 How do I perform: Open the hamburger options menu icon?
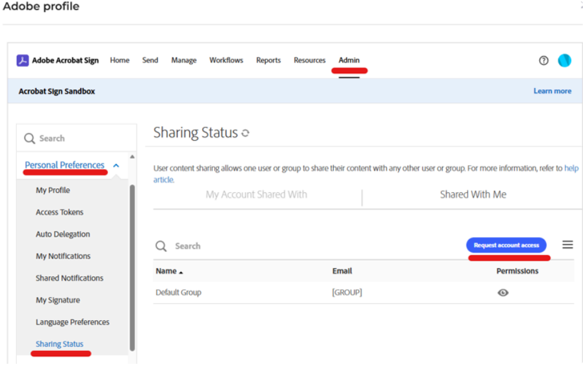[x=567, y=245]
